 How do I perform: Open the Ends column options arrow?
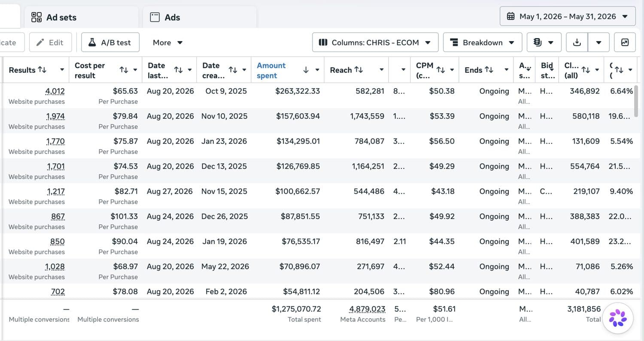(507, 70)
